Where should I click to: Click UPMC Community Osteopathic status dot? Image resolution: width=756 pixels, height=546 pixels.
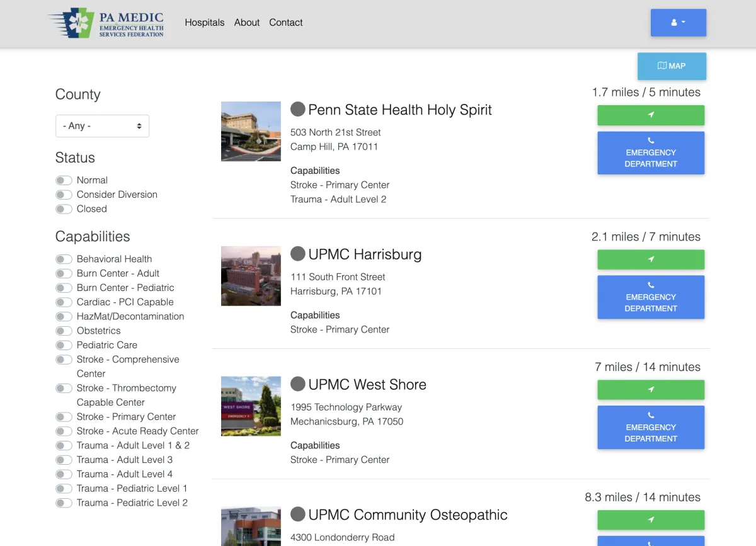tap(298, 515)
